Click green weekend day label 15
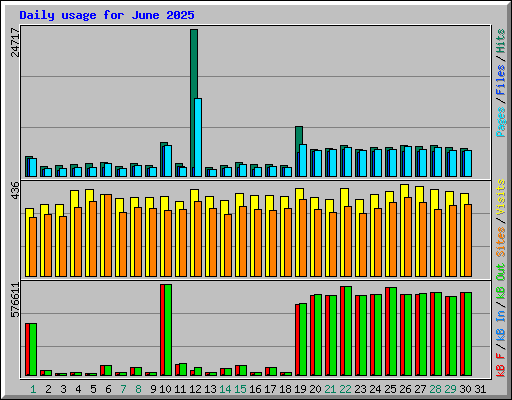The width and height of the screenshot is (512, 400). point(240,389)
